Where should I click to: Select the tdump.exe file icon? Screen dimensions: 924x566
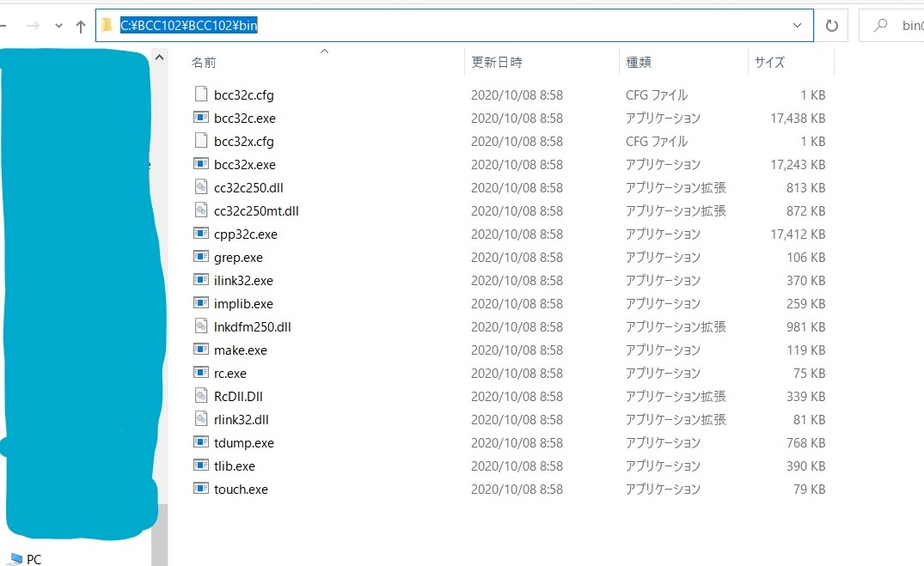pyautogui.click(x=203, y=442)
